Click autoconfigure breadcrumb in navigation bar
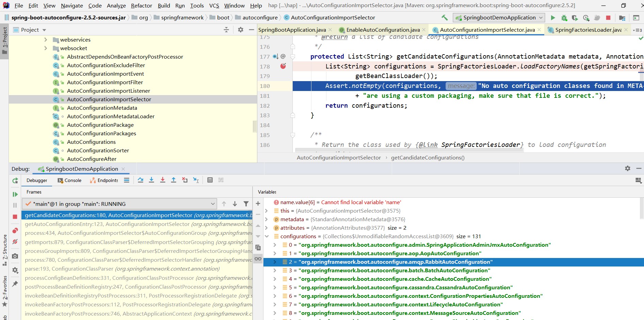Screen dimensions: 644x320 click(x=260, y=17)
